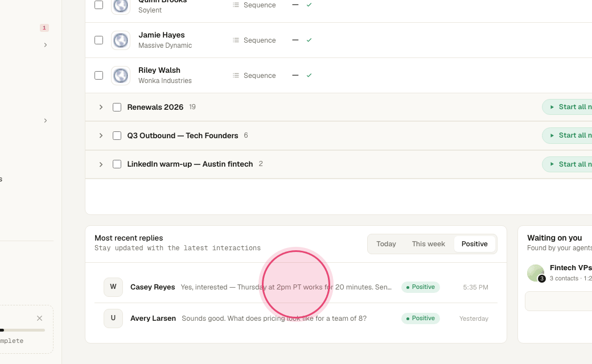Click the globe avatar for Riley Walsh

tap(121, 76)
